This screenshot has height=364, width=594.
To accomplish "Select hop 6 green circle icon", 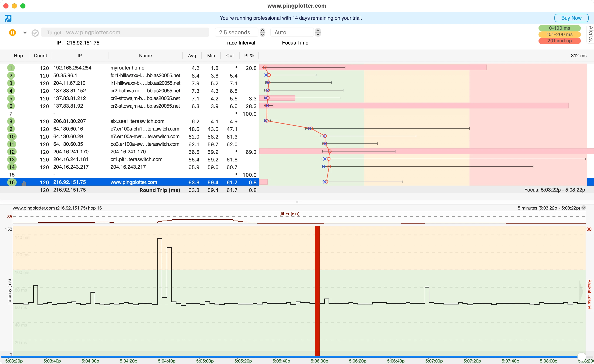I will 11,106.
